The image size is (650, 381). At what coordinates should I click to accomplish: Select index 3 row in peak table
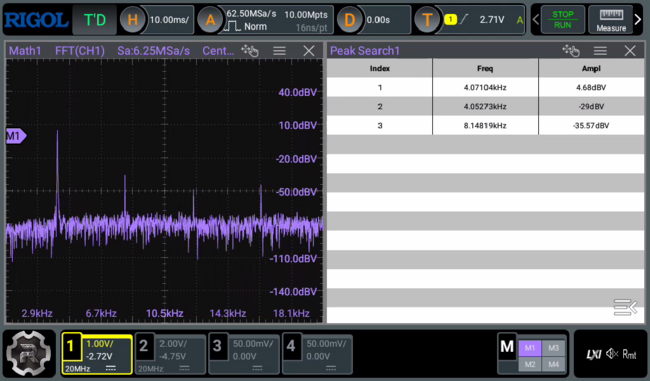coord(485,126)
